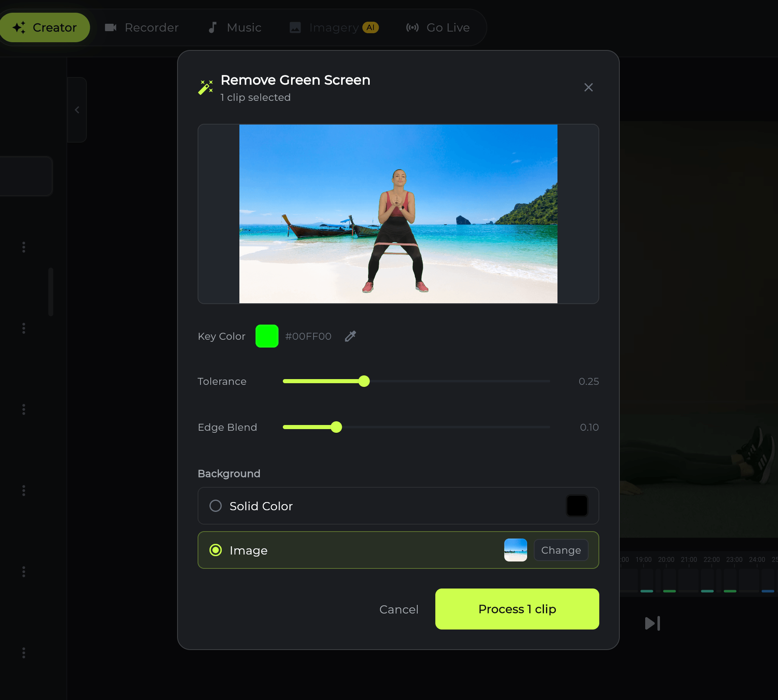The height and width of the screenshot is (700, 778).
Task: Close the Remove Green Screen dialog
Action: (589, 87)
